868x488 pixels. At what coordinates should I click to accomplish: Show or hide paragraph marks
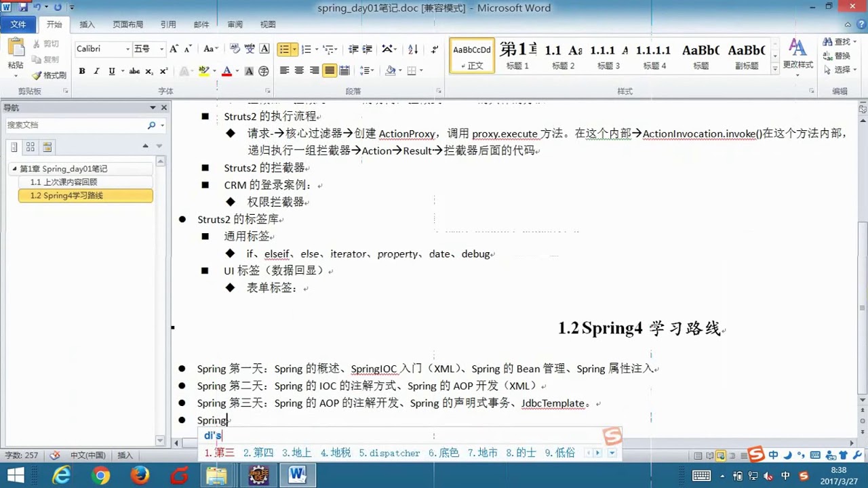pos(435,49)
